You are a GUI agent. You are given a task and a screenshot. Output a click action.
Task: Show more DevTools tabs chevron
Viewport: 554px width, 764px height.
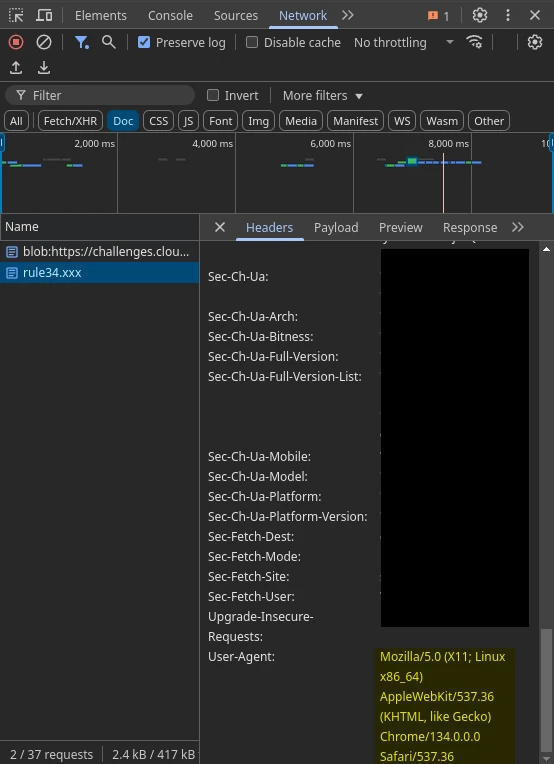[x=347, y=16]
